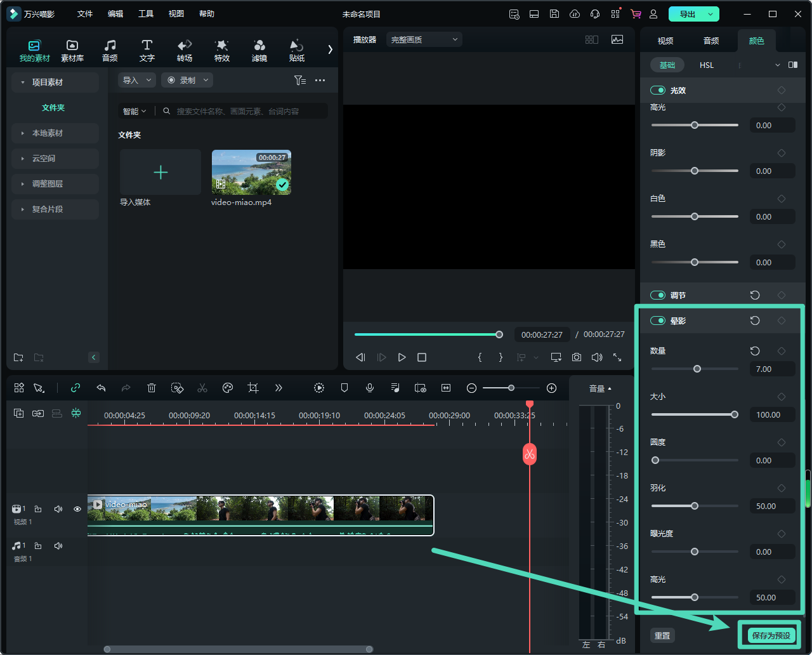Click the 重置 reset button

tap(662, 635)
